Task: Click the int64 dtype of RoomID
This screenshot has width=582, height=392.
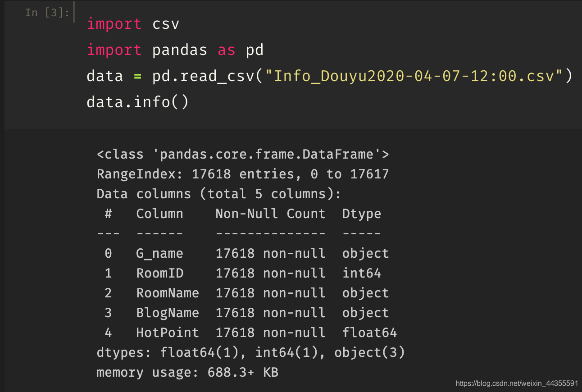Action: click(x=362, y=273)
